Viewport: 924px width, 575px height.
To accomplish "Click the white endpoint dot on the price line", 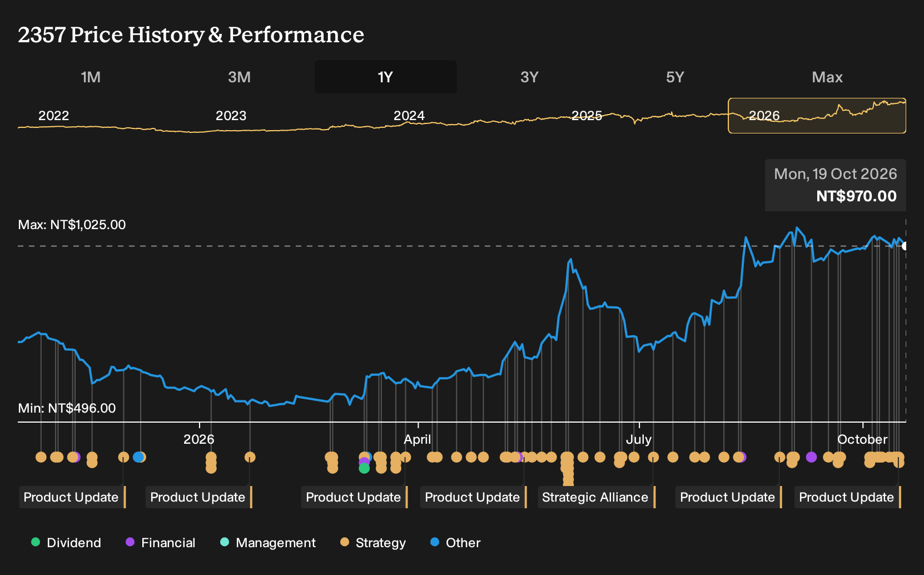I will pos(905,246).
